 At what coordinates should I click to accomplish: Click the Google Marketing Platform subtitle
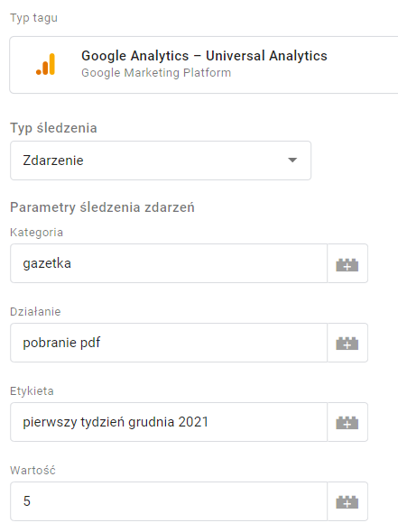click(156, 73)
